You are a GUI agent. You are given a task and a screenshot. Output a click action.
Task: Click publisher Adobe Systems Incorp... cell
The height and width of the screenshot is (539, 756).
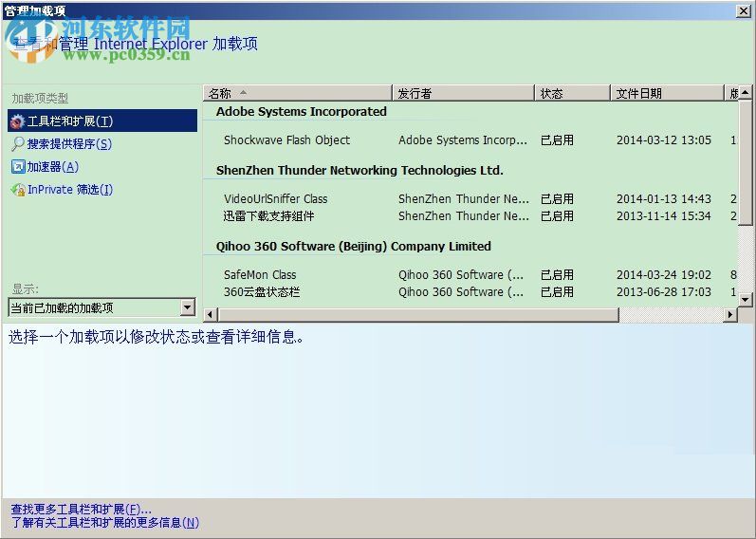pos(463,139)
